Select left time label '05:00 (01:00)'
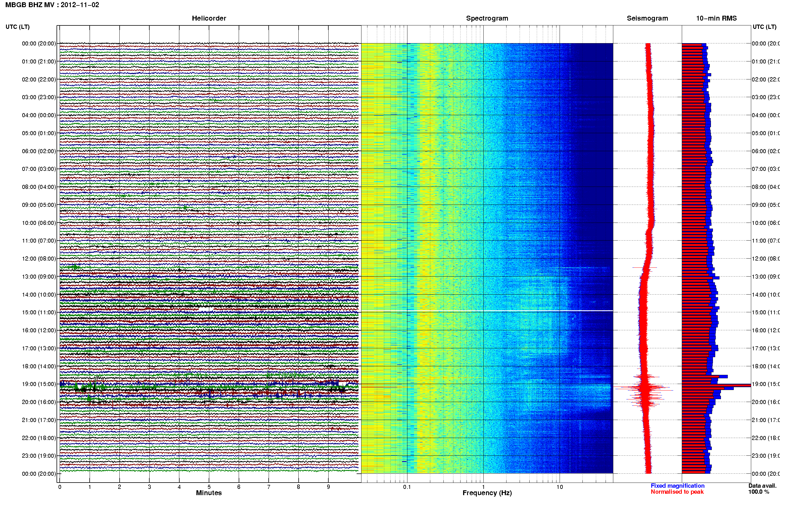Image resolution: width=812 pixels, height=508 pixels. [x=39, y=133]
